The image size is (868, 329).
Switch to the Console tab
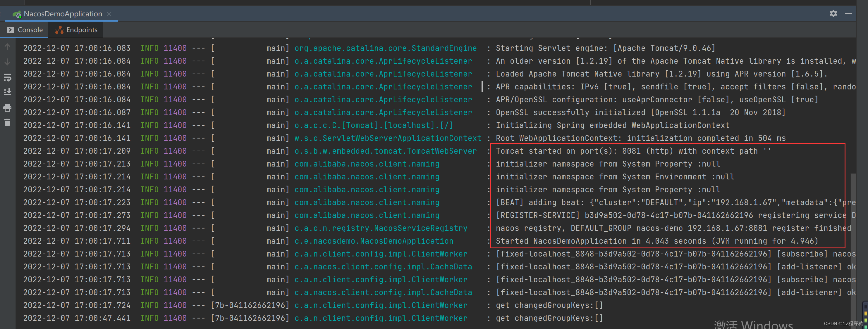25,30
